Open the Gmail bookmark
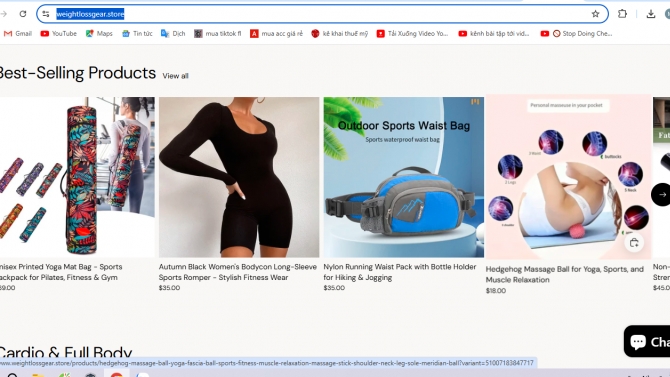The image size is (670, 377). click(18, 33)
